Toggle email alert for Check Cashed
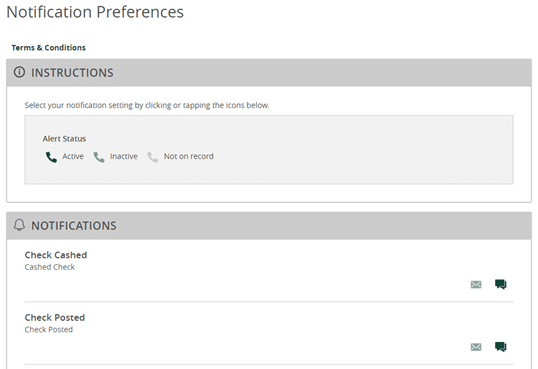 [x=476, y=285]
